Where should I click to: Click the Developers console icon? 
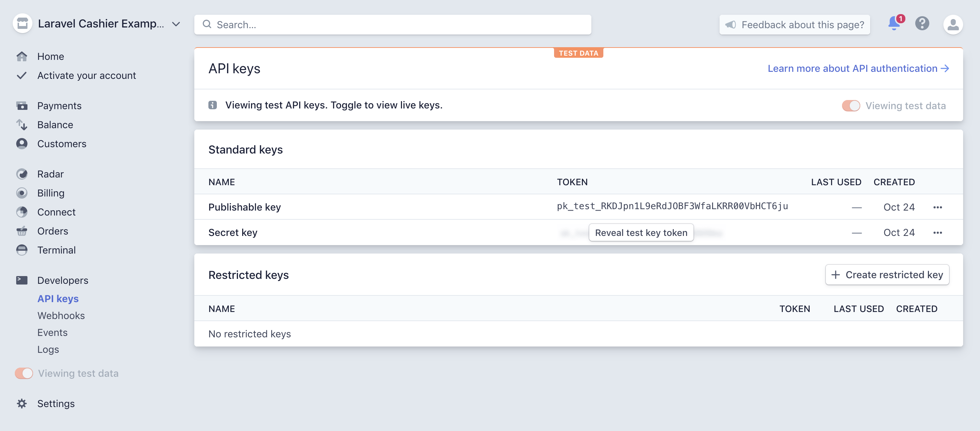22,280
